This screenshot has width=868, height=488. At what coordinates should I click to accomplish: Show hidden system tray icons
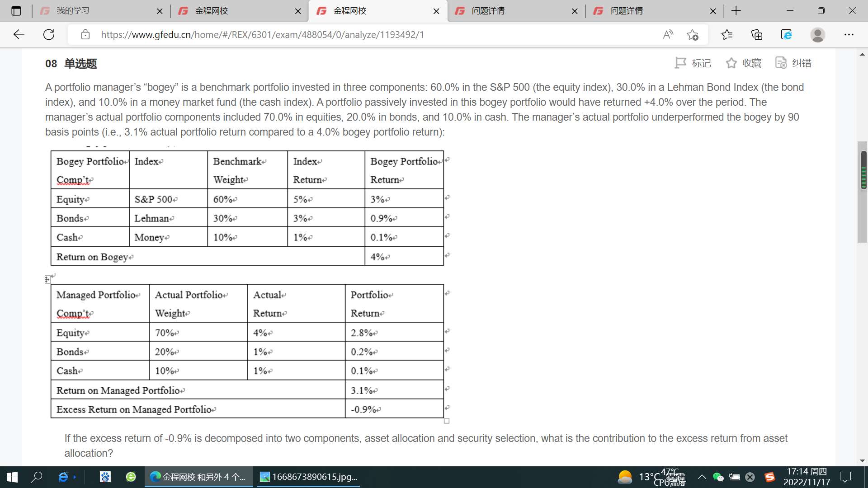coord(702,477)
